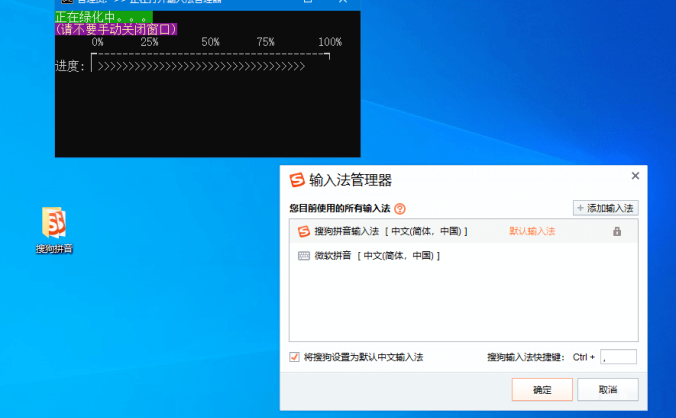The image size is (676, 418).
Task: Click the 搜狗输入法快捷键 label
Action: point(526,357)
